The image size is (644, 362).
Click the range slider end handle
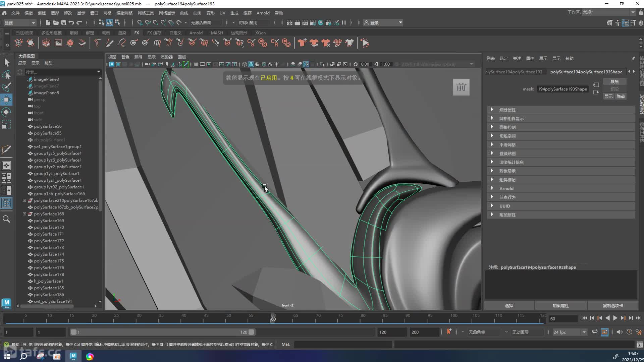pyautogui.click(x=251, y=332)
